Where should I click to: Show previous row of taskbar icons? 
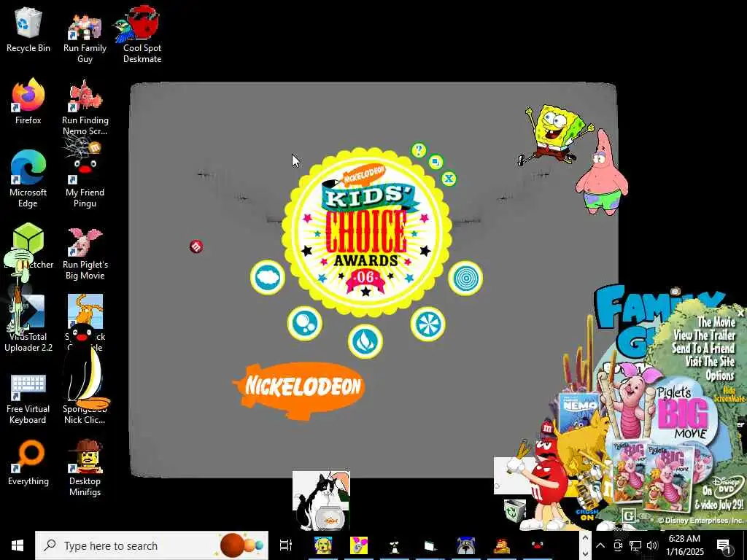pos(585,539)
